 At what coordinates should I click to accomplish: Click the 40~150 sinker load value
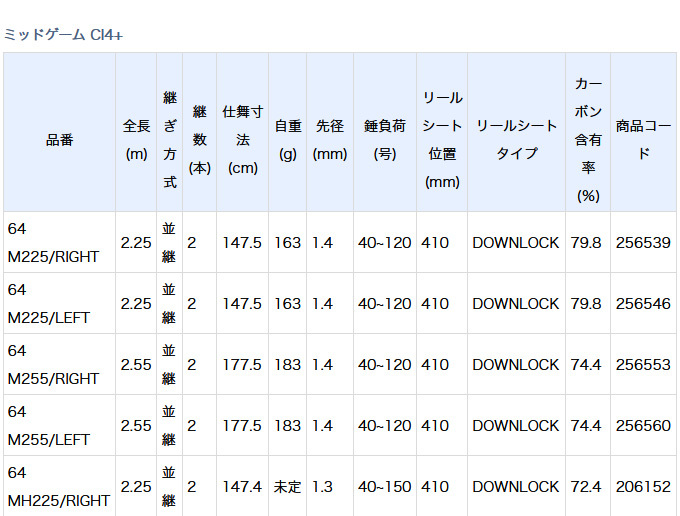click(x=384, y=487)
